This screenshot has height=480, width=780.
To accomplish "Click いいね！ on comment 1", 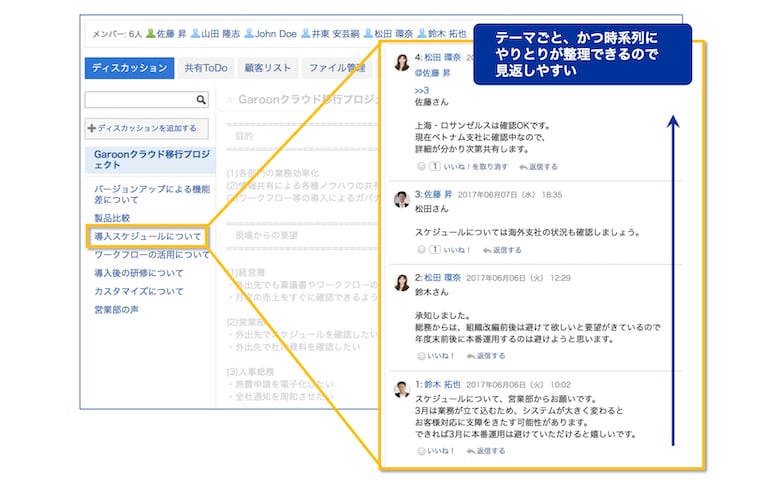I will pyautogui.click(x=441, y=451).
